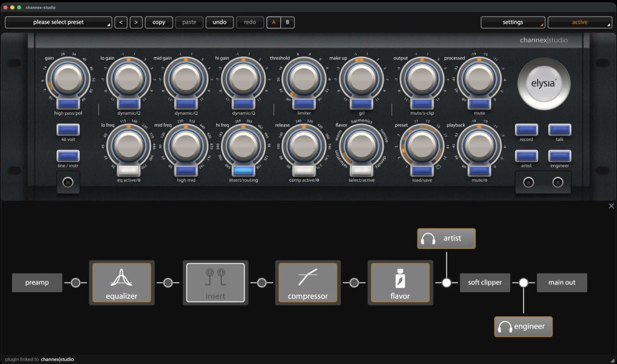Click the threshold knob
617x364 pixels.
(303, 79)
